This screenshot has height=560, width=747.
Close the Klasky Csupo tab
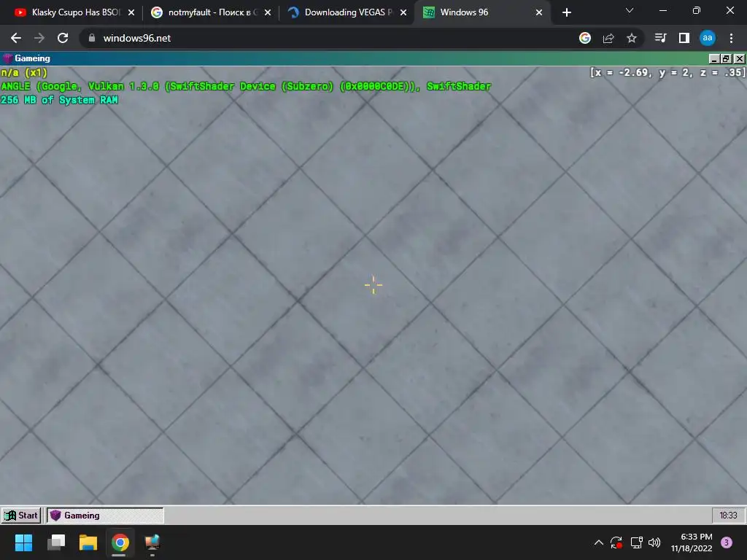point(131,12)
